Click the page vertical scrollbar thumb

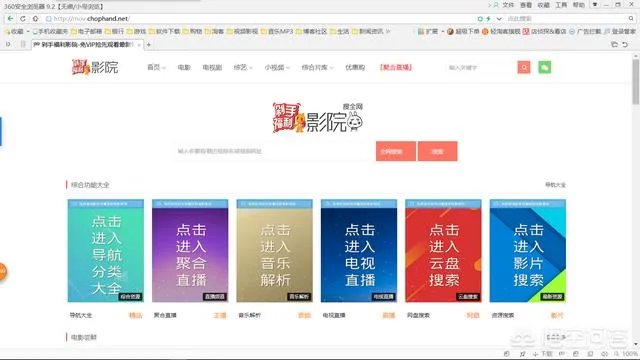pos(636,82)
